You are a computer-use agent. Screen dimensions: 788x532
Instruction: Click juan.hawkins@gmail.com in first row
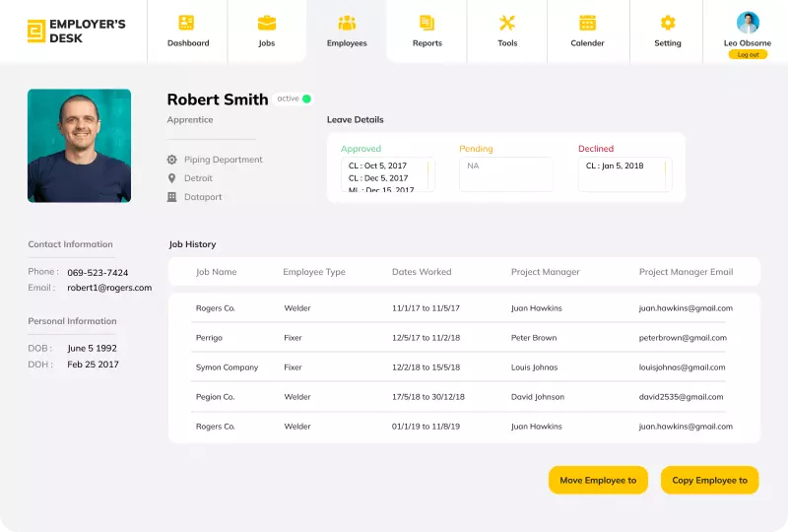[686, 308]
